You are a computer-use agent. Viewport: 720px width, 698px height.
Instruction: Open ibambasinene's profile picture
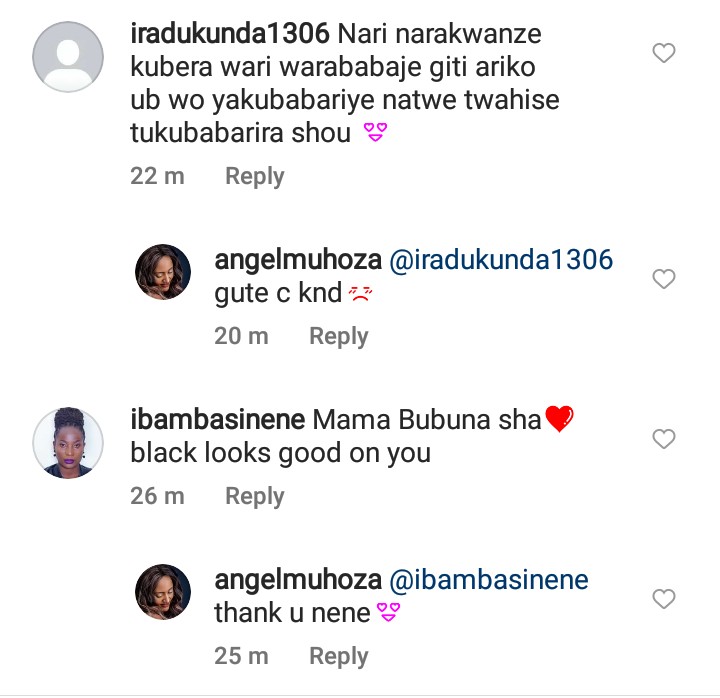pyautogui.click(x=68, y=442)
